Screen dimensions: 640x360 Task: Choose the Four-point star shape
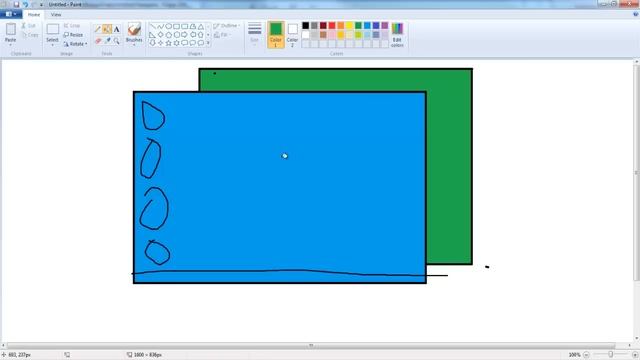(160, 43)
